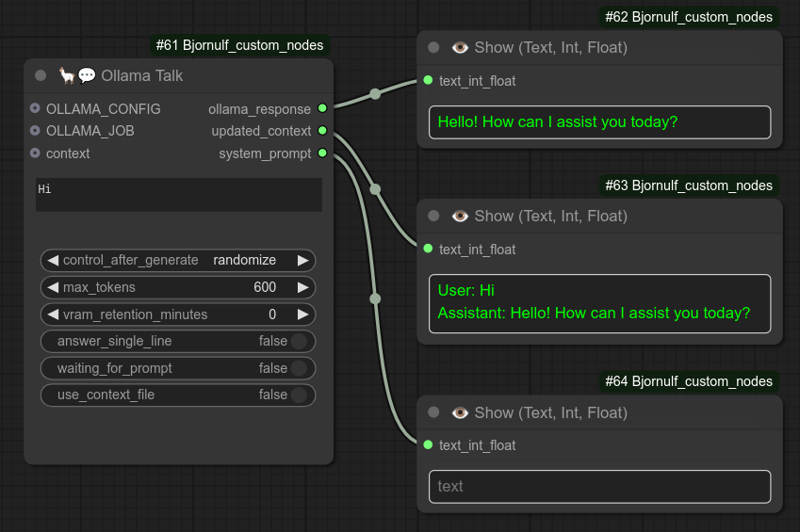Click the empty text field in node #64
This screenshot has height=532, width=800.
599,487
